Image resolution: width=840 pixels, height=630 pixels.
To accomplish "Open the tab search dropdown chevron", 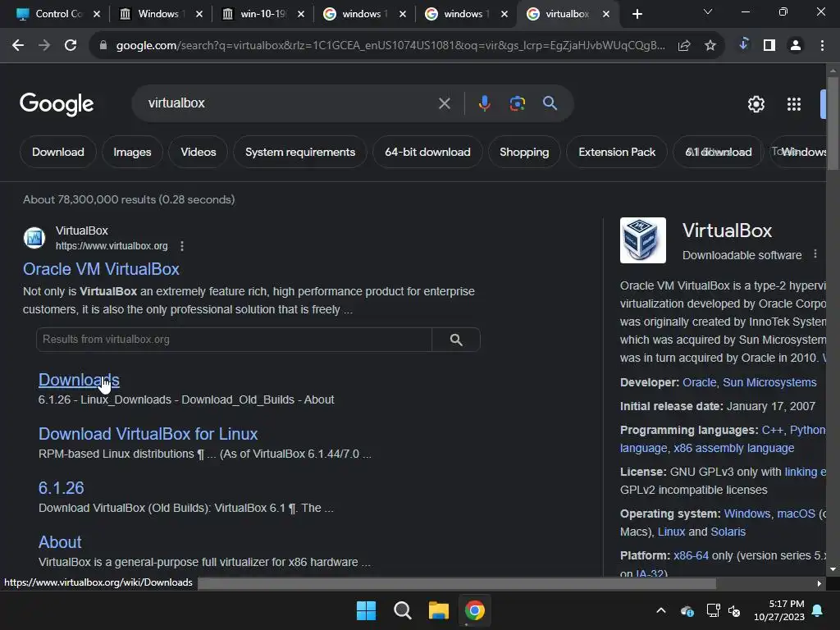I will (708, 11).
